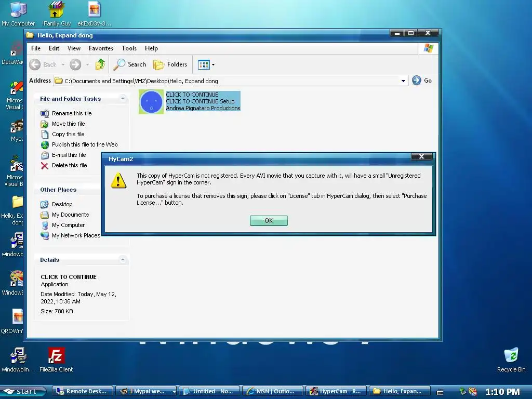
Task: Switch to Remote Desktop taskbar button
Action: [x=83, y=391]
